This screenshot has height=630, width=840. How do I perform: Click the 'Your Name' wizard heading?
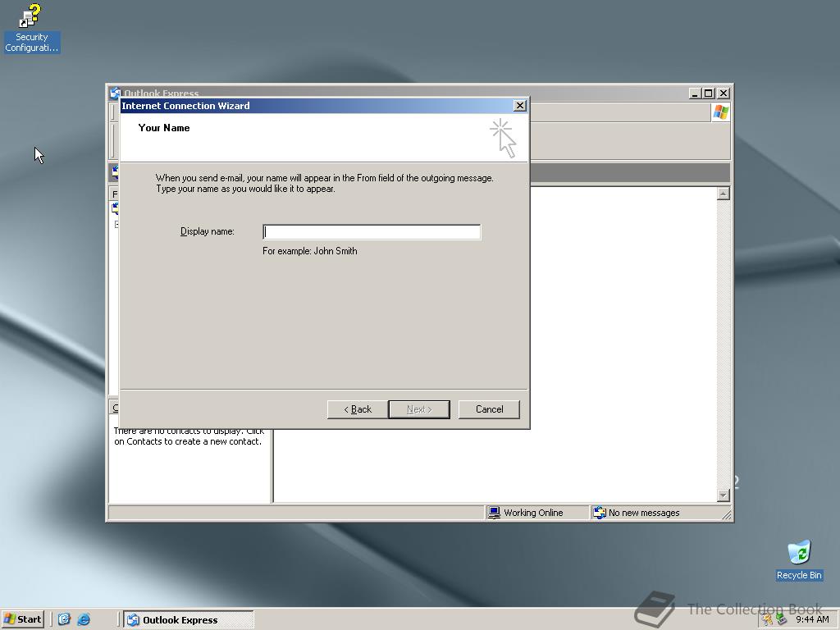click(x=164, y=127)
